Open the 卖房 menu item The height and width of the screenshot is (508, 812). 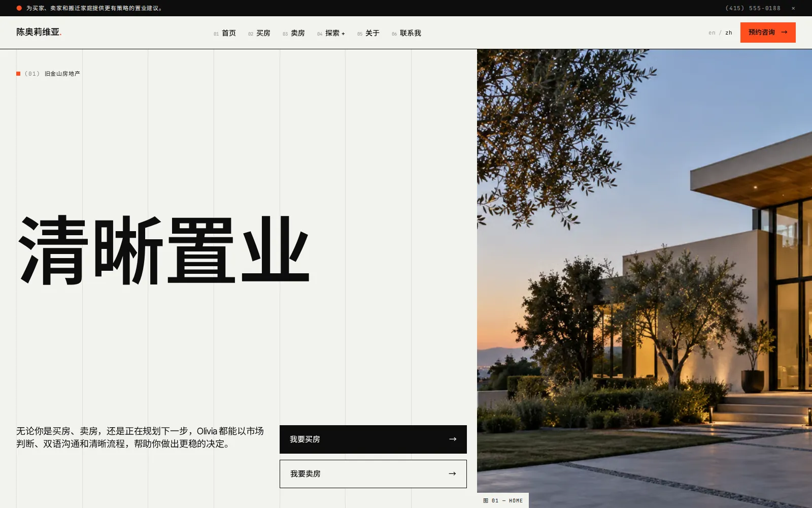point(294,33)
